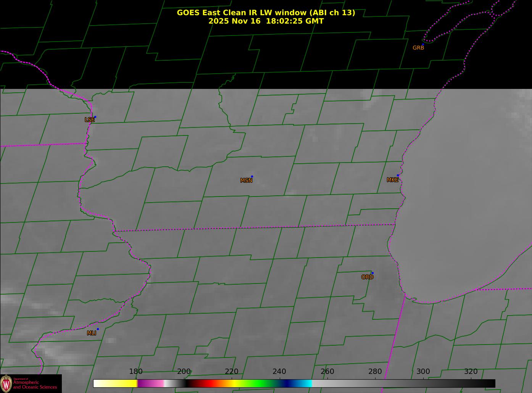Click the GOES East Clean IR title
Screen dimensions: 532x393
(266, 13)
